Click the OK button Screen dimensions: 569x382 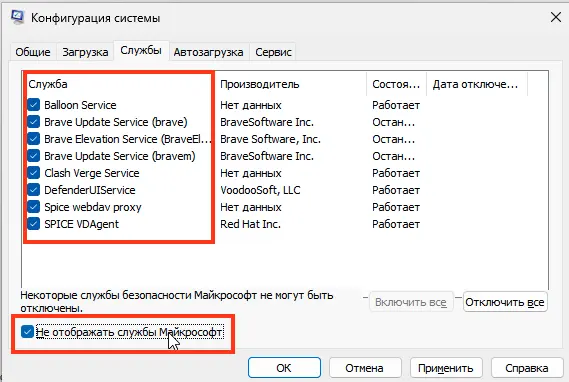pyautogui.click(x=284, y=368)
